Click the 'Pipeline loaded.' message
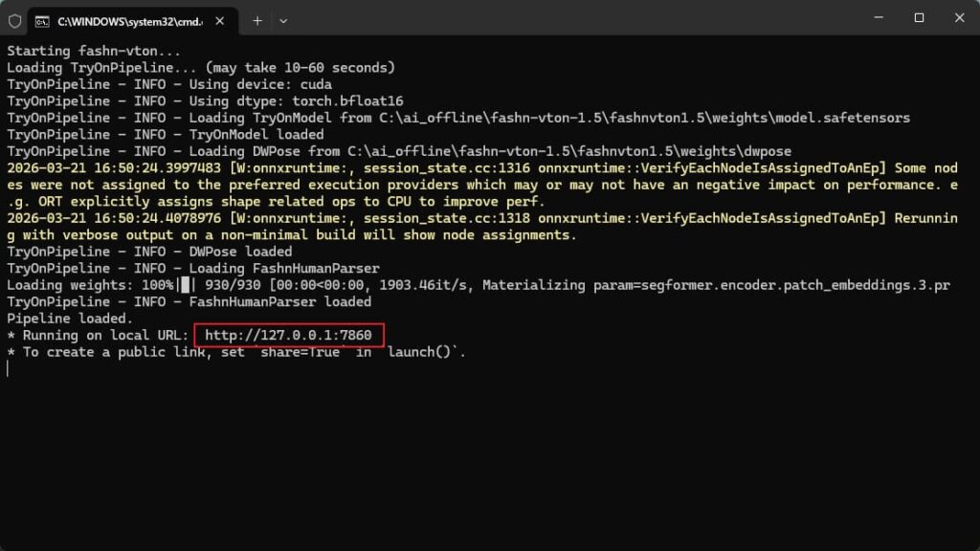 coord(70,319)
